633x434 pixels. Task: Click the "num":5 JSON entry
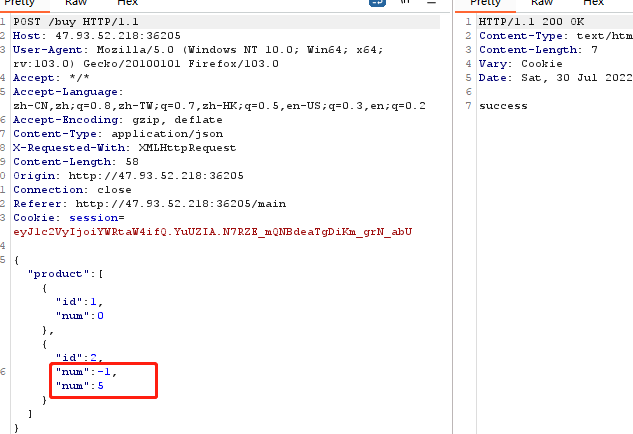pyautogui.click(x=80, y=386)
